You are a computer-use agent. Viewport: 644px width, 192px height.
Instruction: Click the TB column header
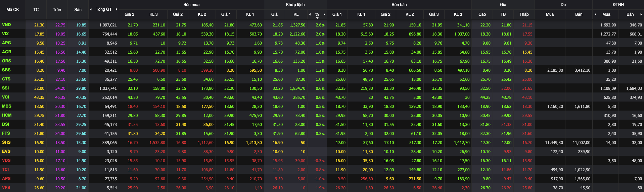click(503, 14)
